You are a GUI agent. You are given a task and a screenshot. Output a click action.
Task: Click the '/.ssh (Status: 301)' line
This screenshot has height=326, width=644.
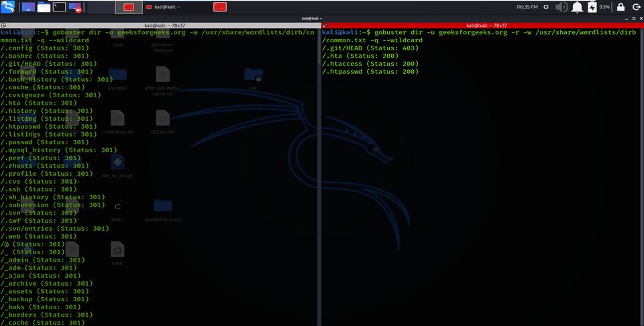[39, 189]
